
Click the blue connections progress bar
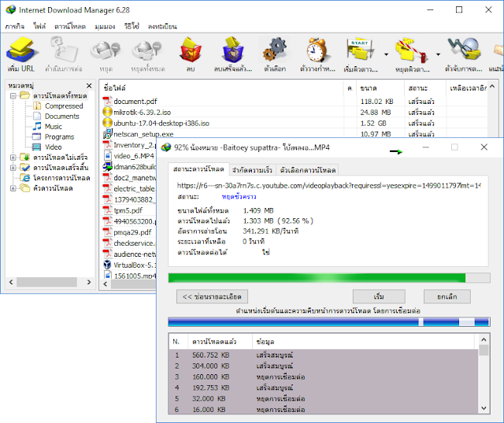pos(329,321)
